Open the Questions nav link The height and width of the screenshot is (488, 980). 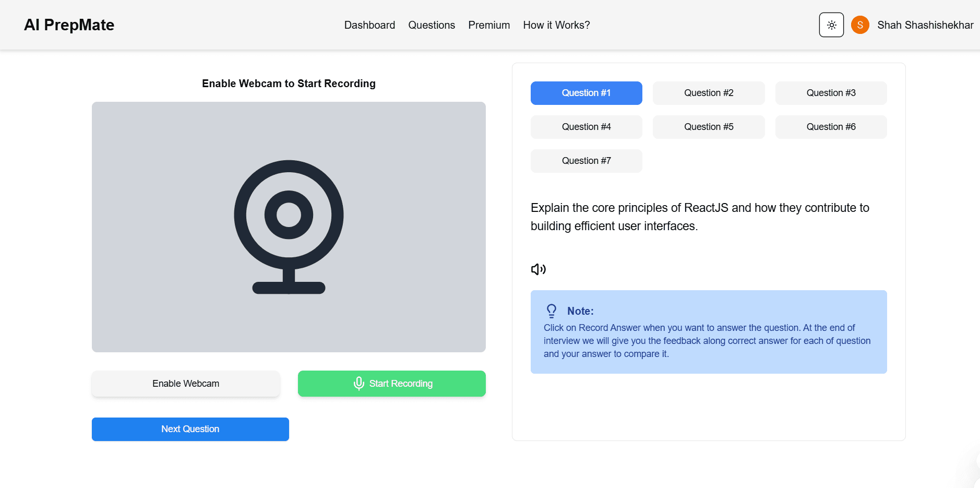(x=432, y=25)
